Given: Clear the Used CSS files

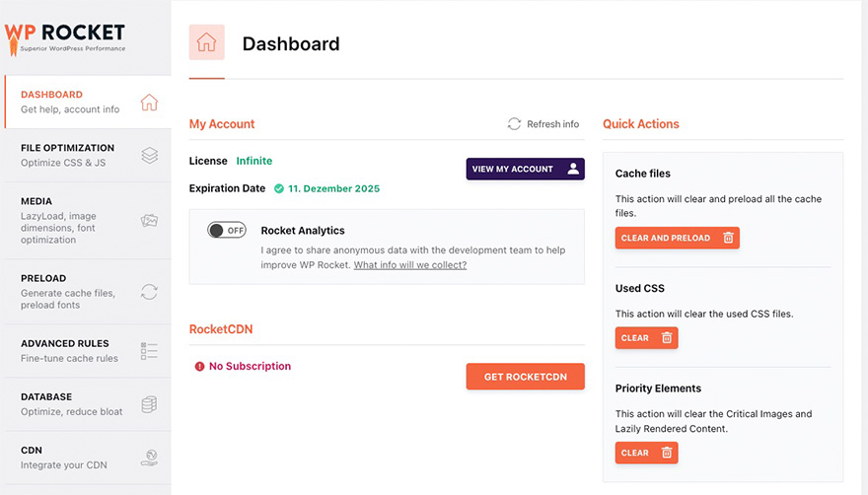Looking at the screenshot, I should (x=646, y=338).
